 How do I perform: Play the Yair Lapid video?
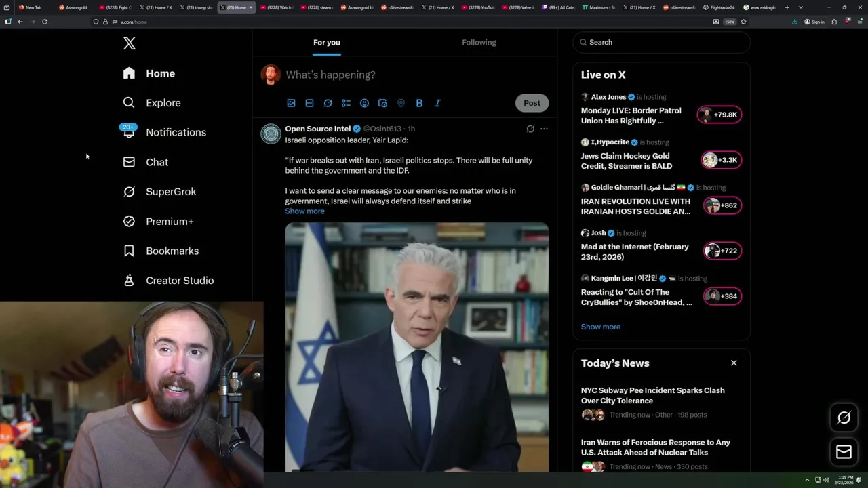tap(416, 346)
